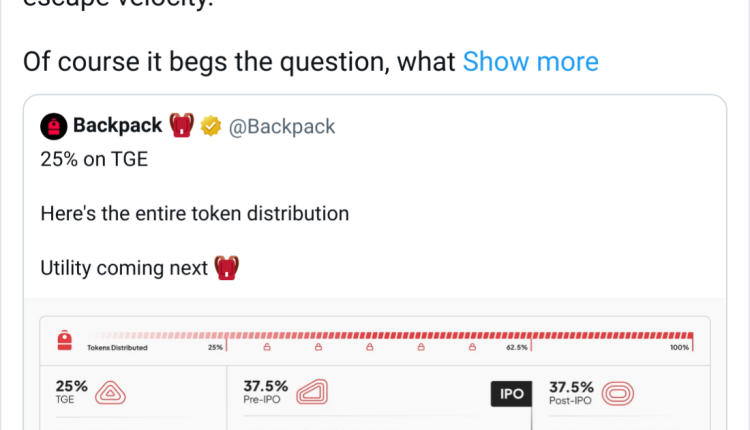Click the backpack emoji after 'Utility coming next'
This screenshot has height=430, width=750.
point(226,268)
